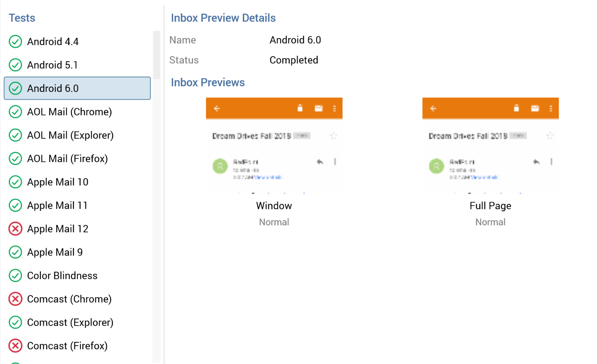Viewport: 597px width, 364px height.
Task: Select Apple Mail 11 test entry
Action: (57, 205)
